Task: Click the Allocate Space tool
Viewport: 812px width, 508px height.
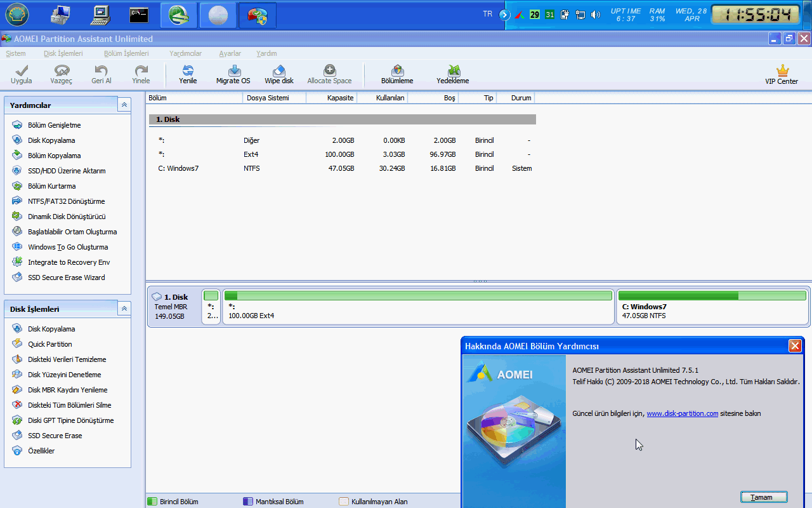Action: tap(329, 74)
